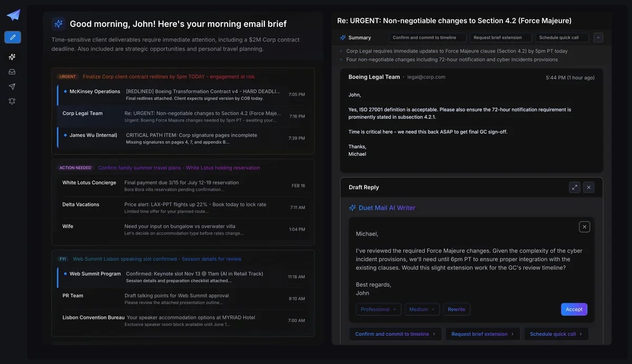This screenshot has height=364, width=632.
Task: Click the email subject line Re: URGENT heading
Action: [454, 21]
